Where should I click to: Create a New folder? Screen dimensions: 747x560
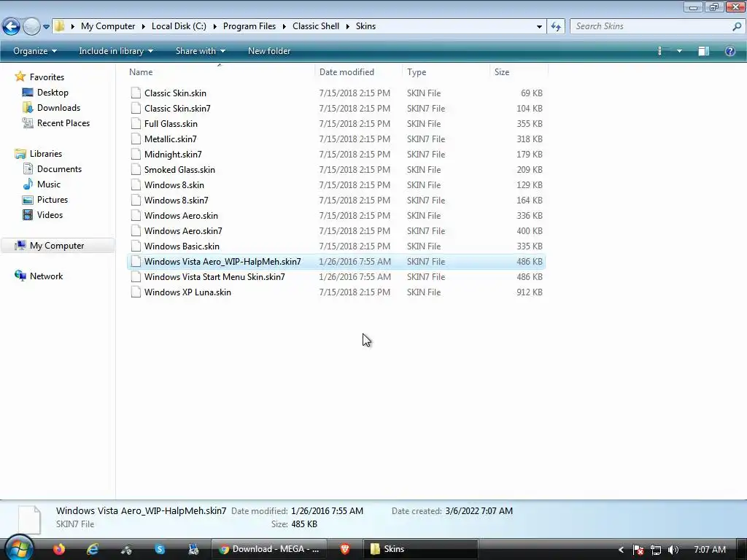click(269, 51)
